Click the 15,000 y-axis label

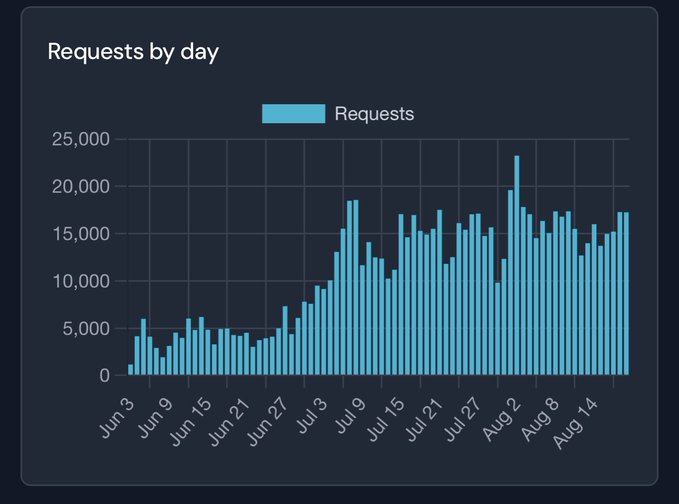point(81,234)
